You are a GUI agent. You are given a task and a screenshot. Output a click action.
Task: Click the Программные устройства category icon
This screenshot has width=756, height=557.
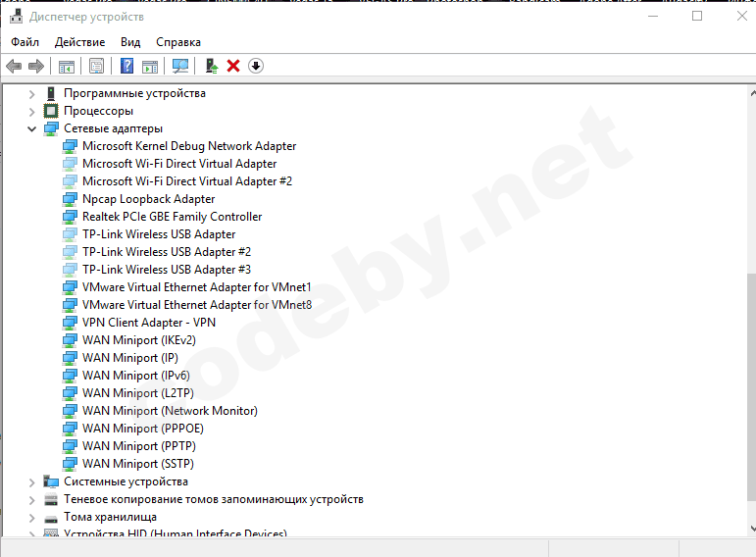coord(51,93)
